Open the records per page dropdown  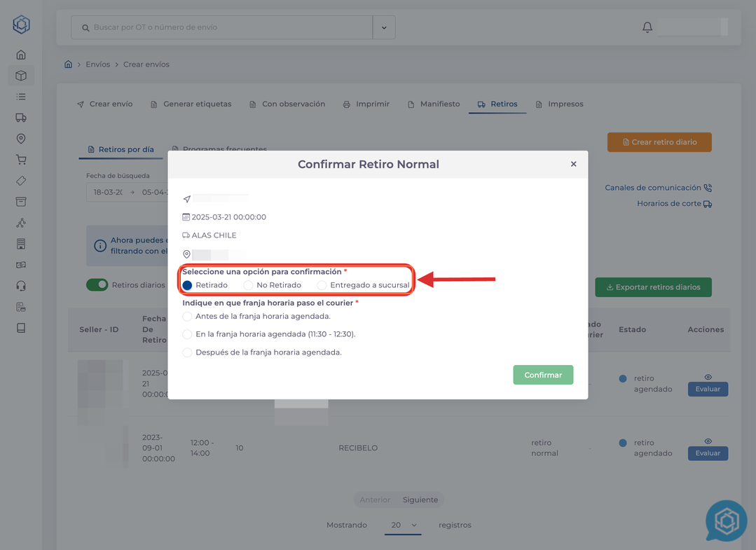pyautogui.click(x=403, y=525)
